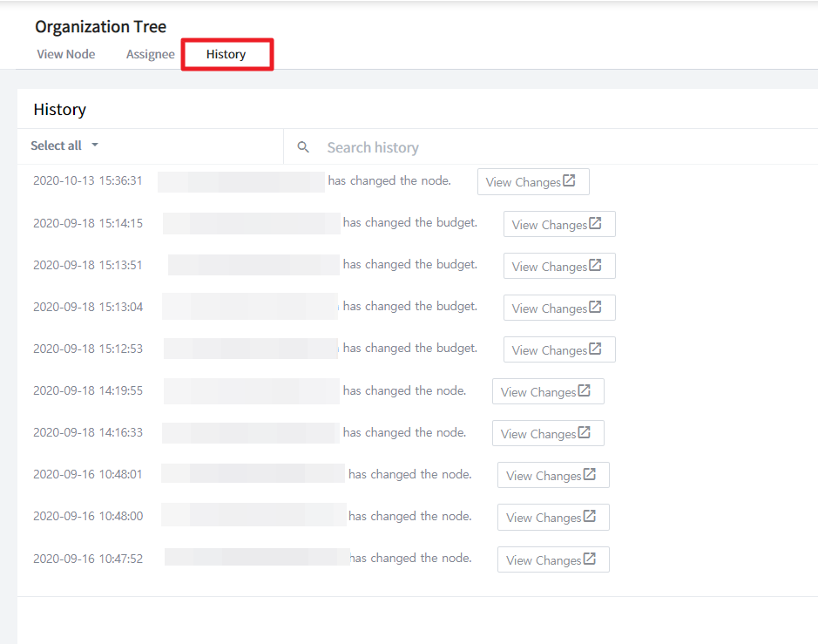Image resolution: width=818 pixels, height=644 pixels.
Task: Click external-link icon for 2020-09-18 15:13:51 entry
Action: [595, 266]
